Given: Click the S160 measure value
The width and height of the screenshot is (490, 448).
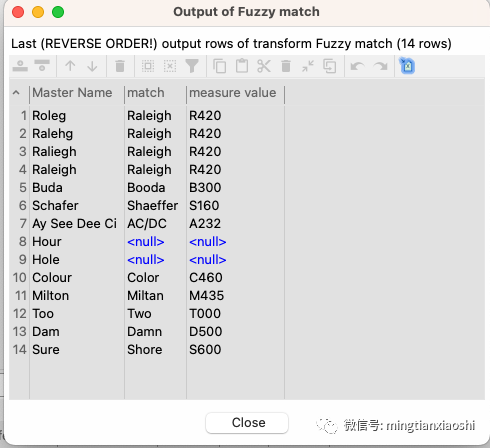Looking at the screenshot, I should [x=204, y=206].
